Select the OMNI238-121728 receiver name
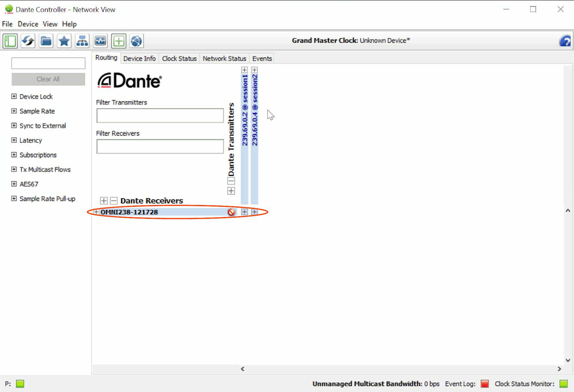This screenshot has width=574, height=392. coord(129,212)
